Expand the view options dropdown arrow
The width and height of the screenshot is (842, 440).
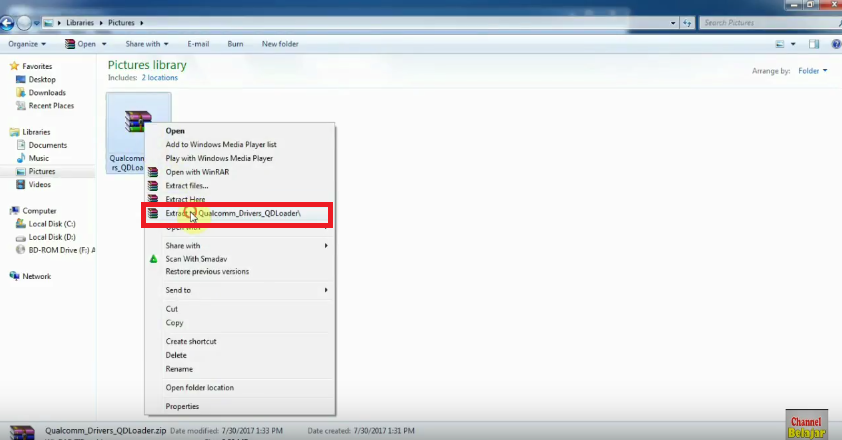tap(793, 44)
